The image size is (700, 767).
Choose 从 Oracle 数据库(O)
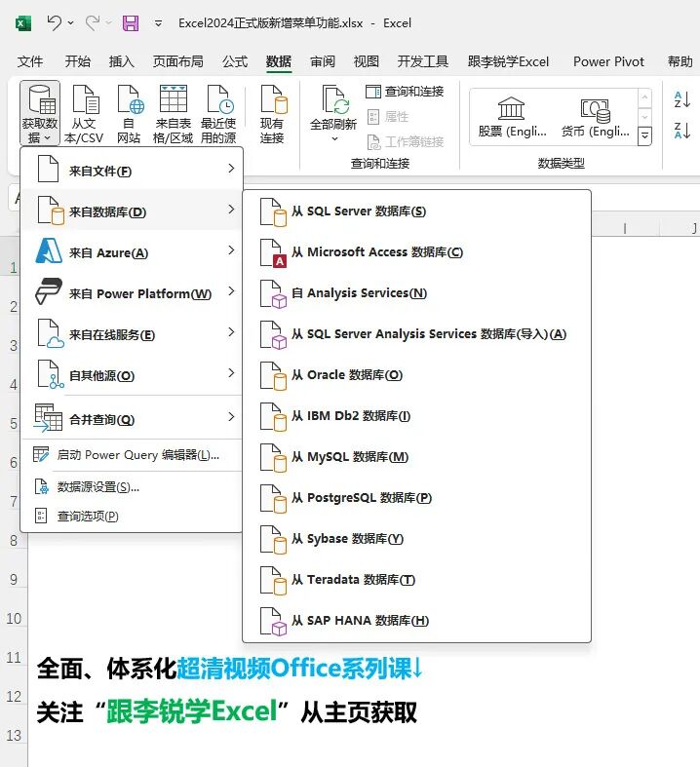tap(416, 375)
